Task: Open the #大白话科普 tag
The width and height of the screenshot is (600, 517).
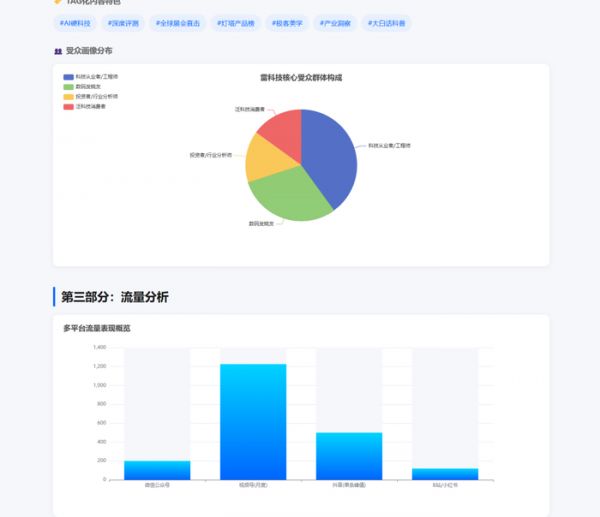Action: (386, 22)
